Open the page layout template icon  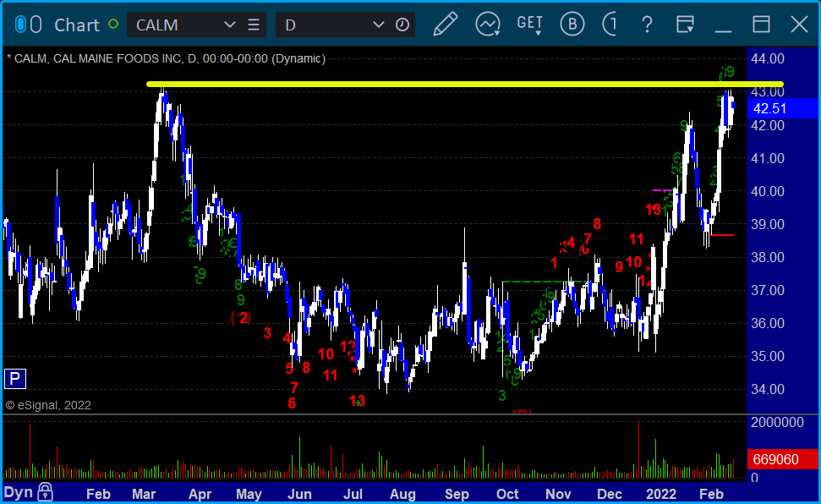[685, 25]
